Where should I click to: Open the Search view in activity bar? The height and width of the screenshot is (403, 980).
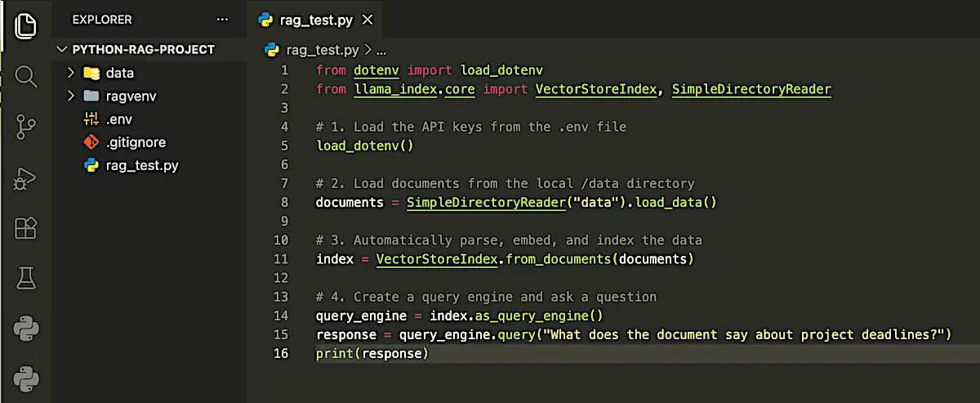[26, 77]
